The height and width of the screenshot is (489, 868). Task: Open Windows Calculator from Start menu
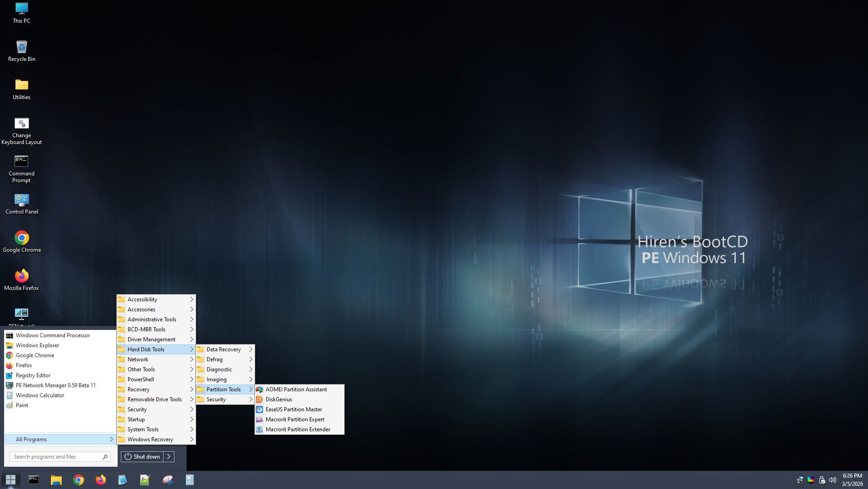(60, 395)
